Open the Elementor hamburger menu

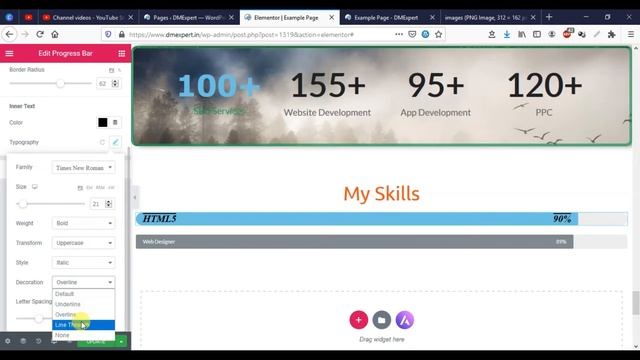coord(9,53)
